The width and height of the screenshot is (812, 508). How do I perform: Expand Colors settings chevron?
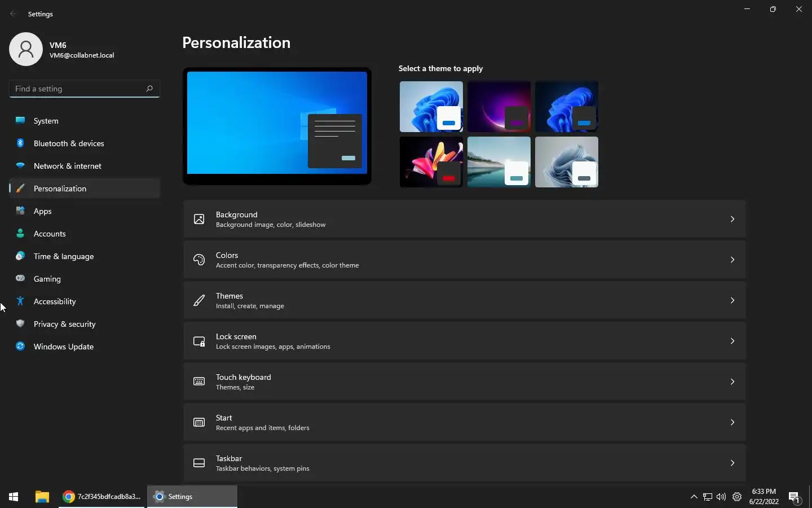732,260
